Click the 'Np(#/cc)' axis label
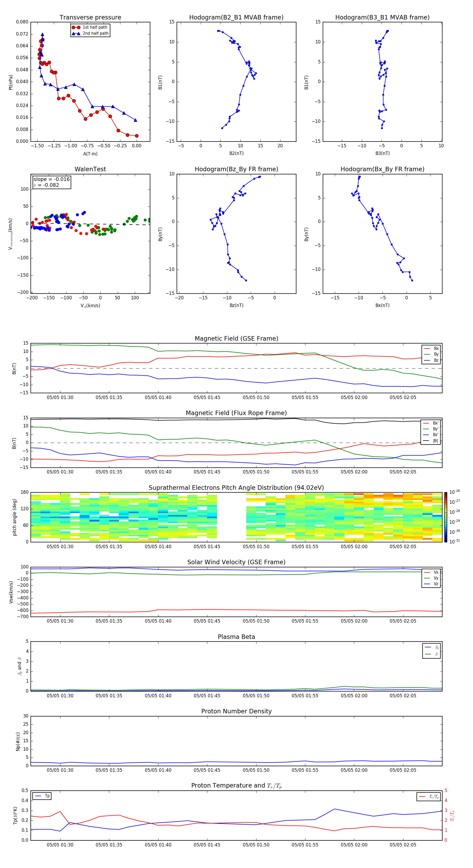 [x=18, y=741]
